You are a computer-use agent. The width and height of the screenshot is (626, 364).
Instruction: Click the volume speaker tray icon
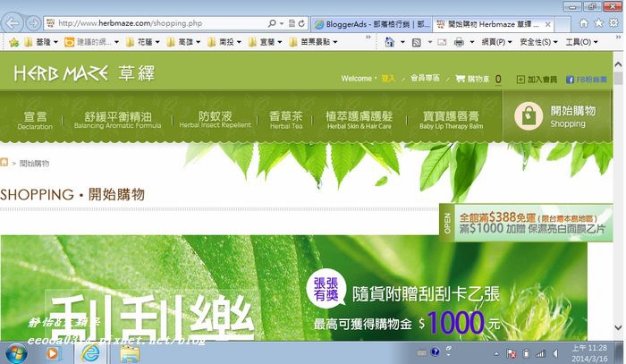(x=555, y=353)
